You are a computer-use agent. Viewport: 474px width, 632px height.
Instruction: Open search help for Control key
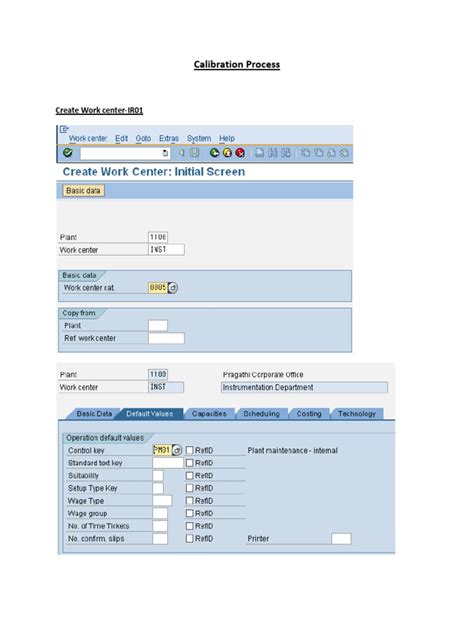click(177, 450)
